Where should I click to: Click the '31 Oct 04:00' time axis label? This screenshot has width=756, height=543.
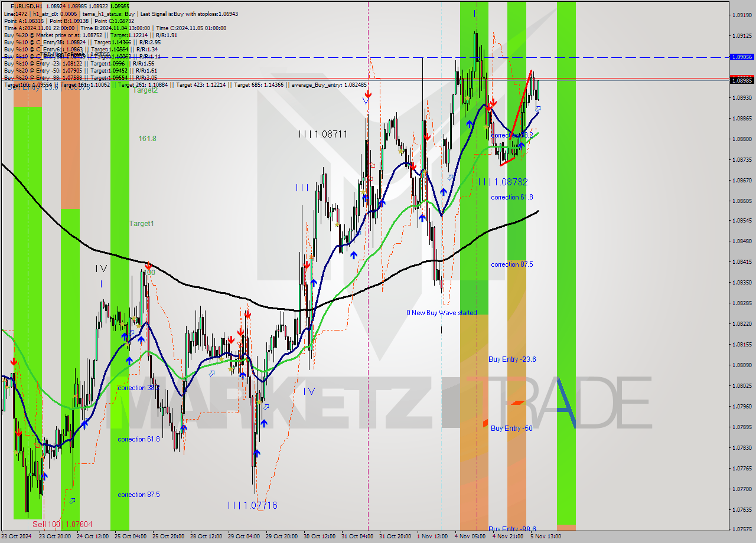pyautogui.click(x=357, y=537)
